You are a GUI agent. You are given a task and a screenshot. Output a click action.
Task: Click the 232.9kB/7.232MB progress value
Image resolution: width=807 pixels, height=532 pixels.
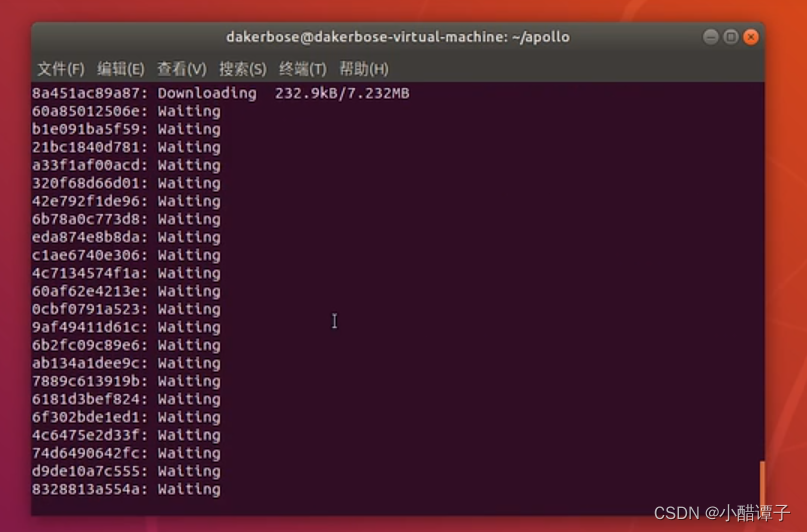[342, 93]
